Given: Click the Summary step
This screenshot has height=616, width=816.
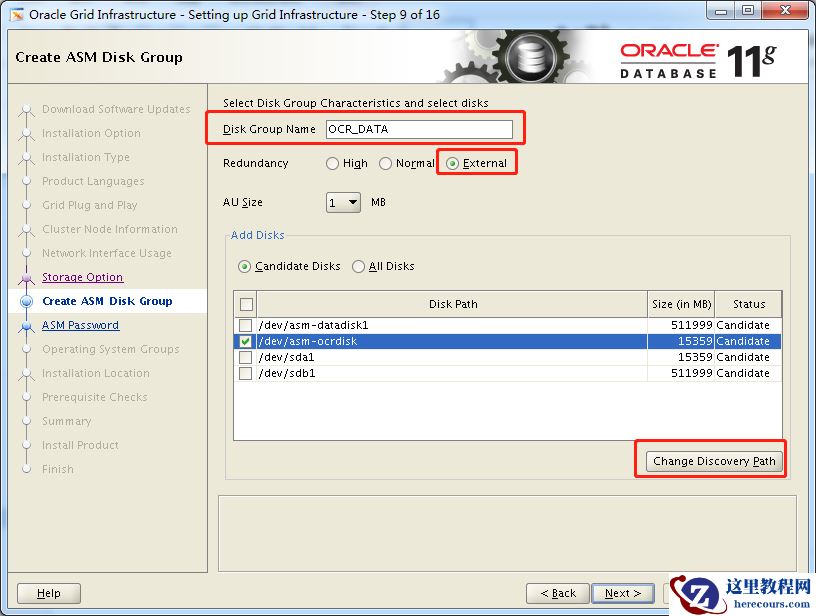Looking at the screenshot, I should (67, 421).
